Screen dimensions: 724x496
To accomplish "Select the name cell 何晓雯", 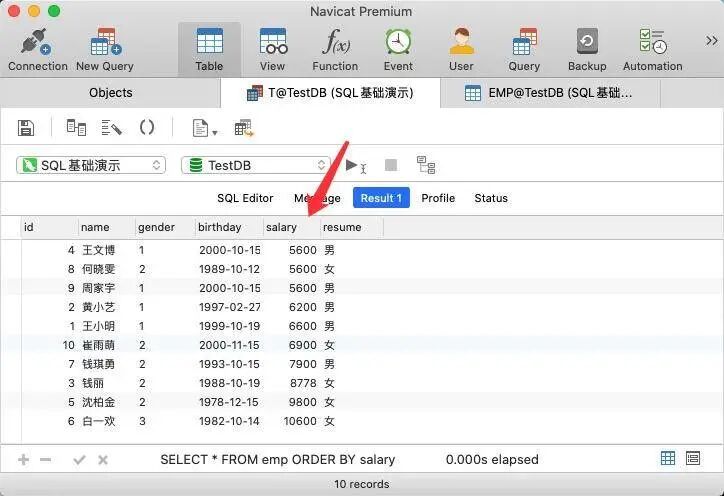I will (x=98, y=269).
